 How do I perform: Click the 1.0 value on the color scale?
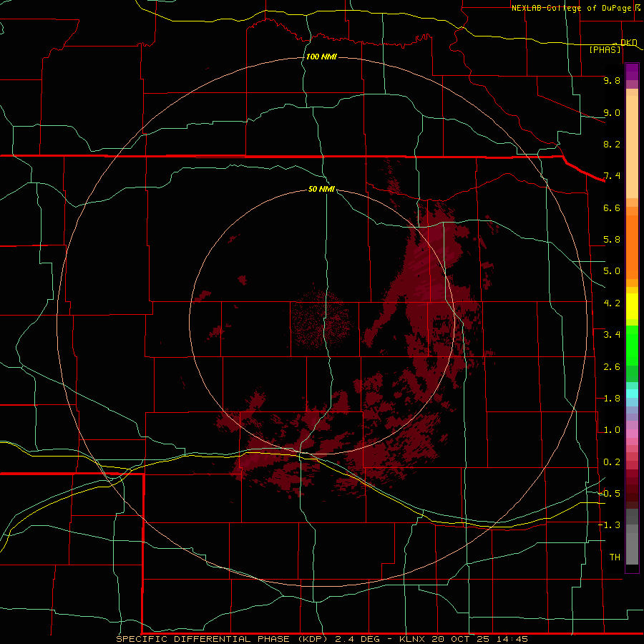612,430
